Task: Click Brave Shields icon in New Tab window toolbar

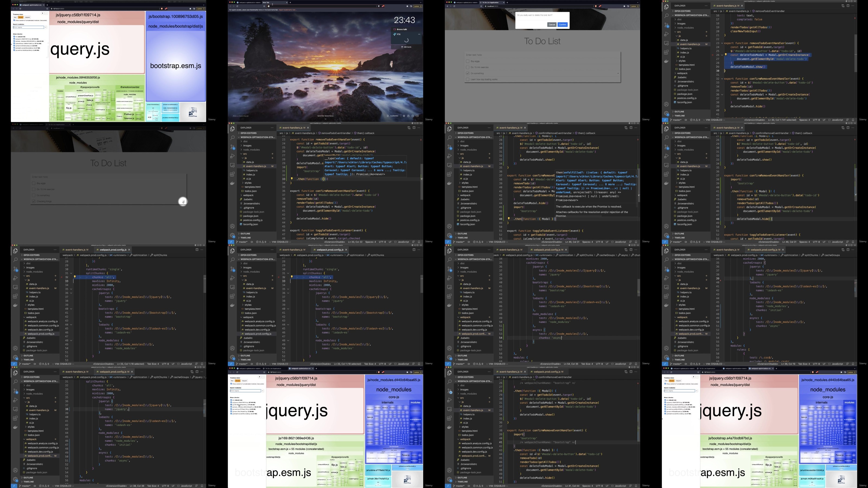Action: pos(379,6)
